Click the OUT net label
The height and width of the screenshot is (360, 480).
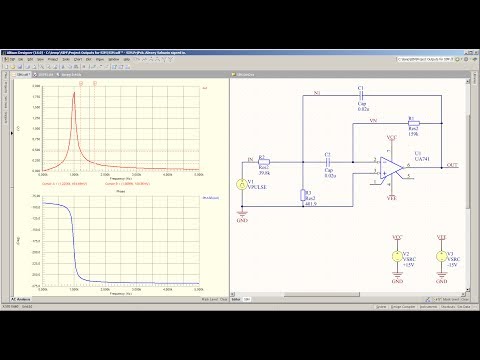coord(452,165)
